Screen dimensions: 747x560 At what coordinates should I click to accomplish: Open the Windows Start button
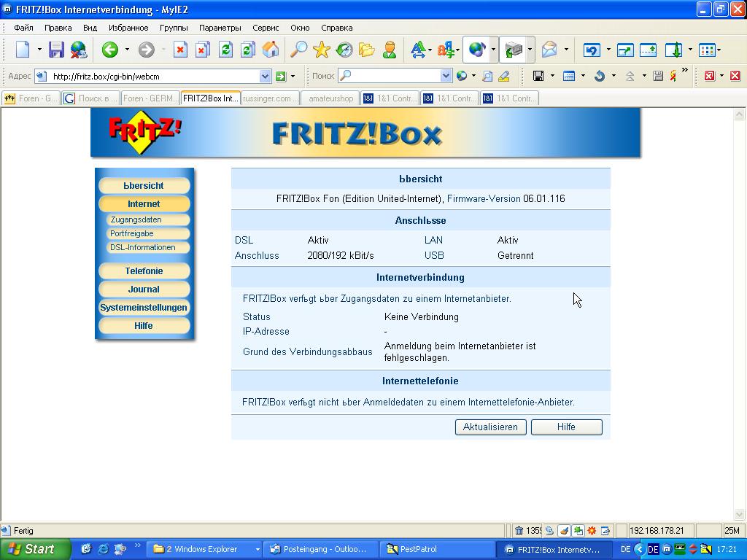coord(35,549)
